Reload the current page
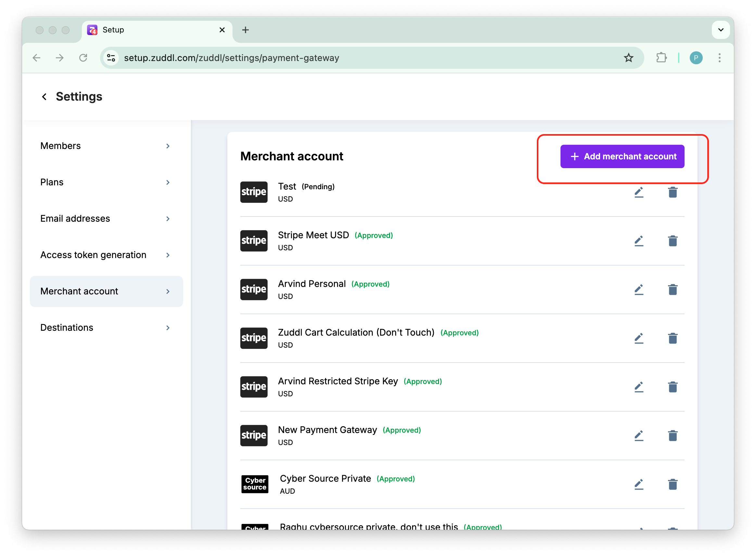 83,58
